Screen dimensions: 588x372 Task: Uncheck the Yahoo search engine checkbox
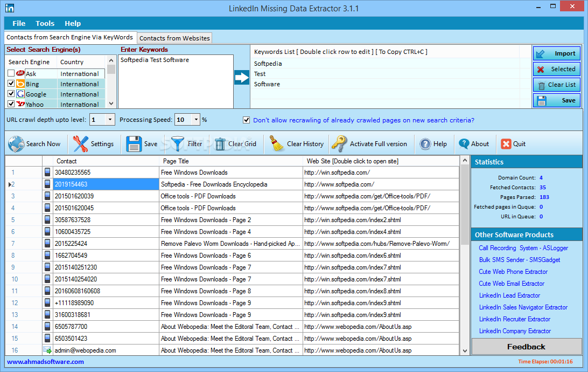11,104
